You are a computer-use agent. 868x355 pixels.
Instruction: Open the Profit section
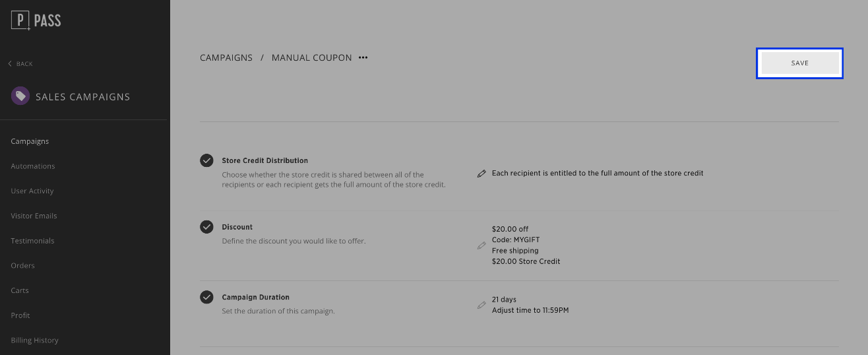tap(20, 315)
